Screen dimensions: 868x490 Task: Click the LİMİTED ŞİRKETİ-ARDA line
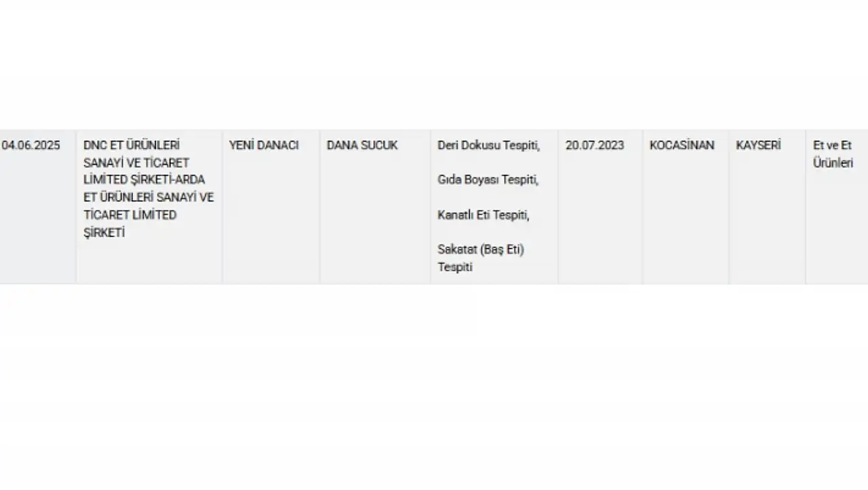[144, 180]
